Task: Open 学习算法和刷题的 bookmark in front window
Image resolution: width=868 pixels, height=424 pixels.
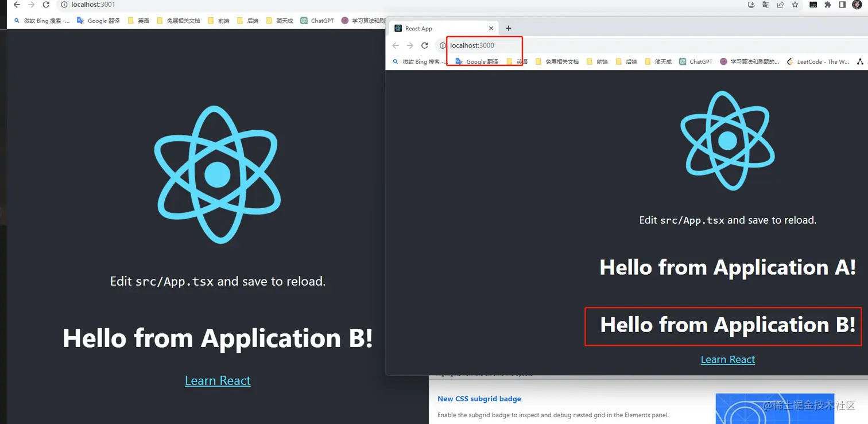Action: click(x=750, y=61)
